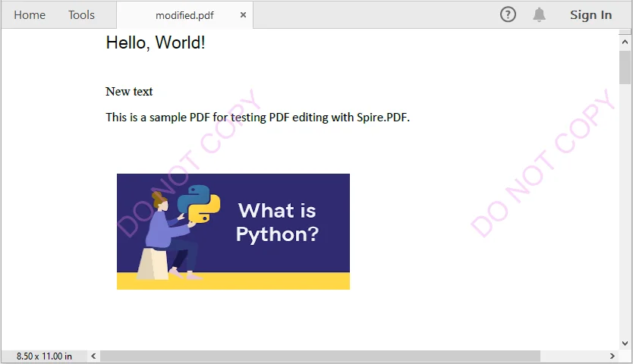Select the modified.pdf document tab

click(x=185, y=15)
